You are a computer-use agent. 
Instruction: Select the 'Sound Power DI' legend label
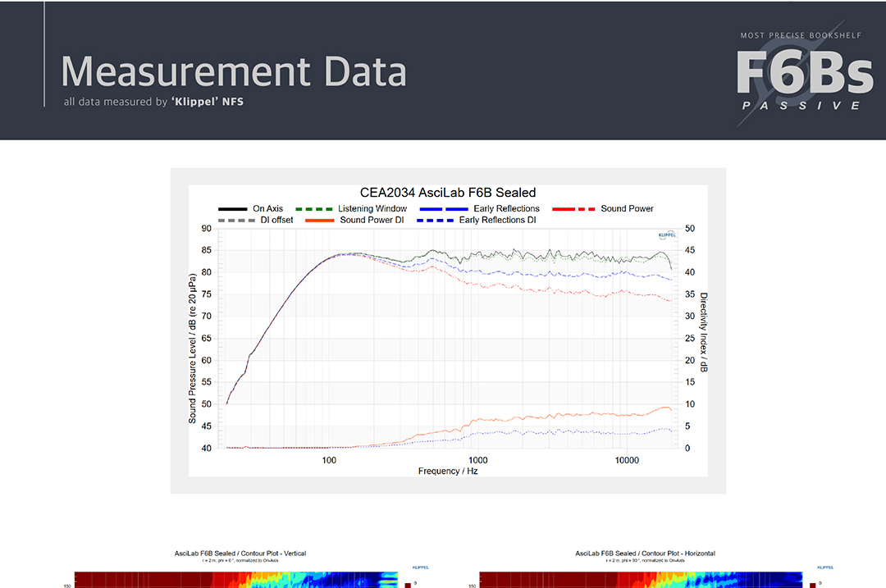pos(372,221)
